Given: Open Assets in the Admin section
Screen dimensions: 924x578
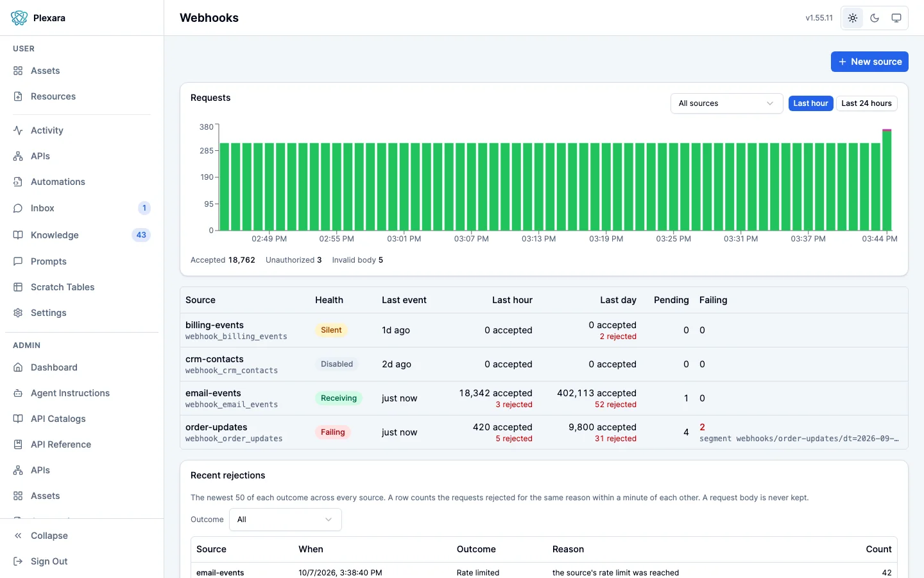Looking at the screenshot, I should pyautogui.click(x=45, y=496).
